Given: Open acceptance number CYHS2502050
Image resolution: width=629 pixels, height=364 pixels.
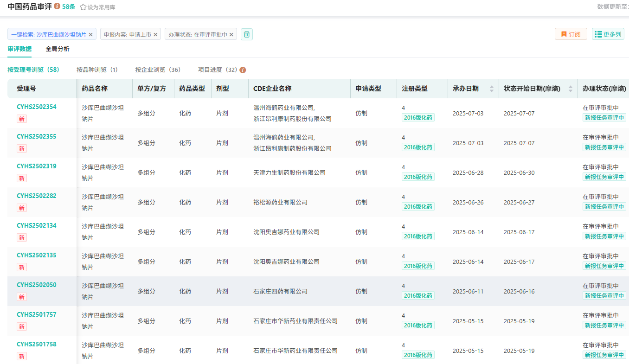Looking at the screenshot, I should click(x=37, y=285).
